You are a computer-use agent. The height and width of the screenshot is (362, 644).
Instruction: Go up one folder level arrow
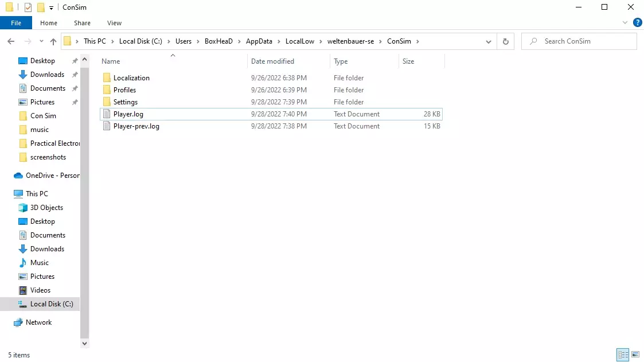click(x=53, y=41)
